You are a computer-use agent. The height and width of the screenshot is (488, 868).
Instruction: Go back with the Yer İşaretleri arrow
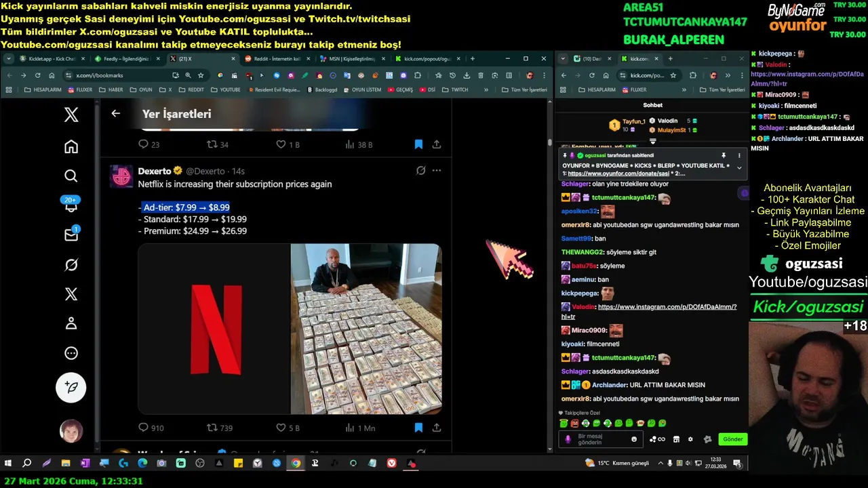pyautogui.click(x=115, y=114)
